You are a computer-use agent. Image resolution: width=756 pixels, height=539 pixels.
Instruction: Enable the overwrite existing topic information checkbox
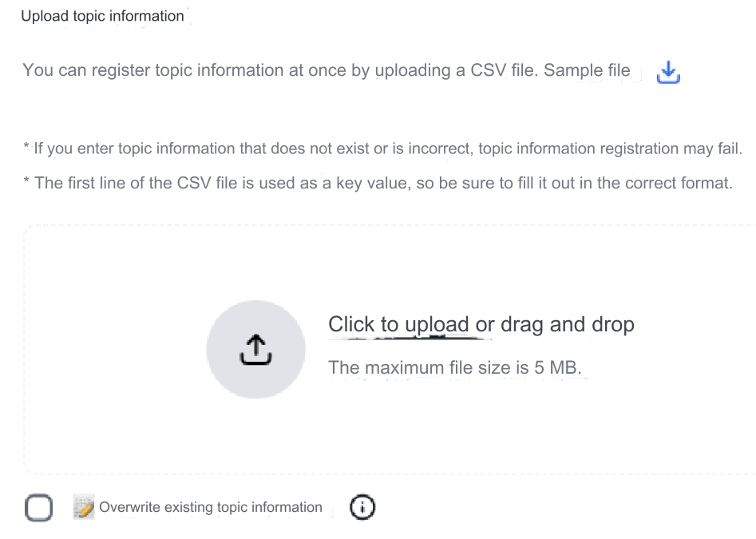[x=39, y=508]
